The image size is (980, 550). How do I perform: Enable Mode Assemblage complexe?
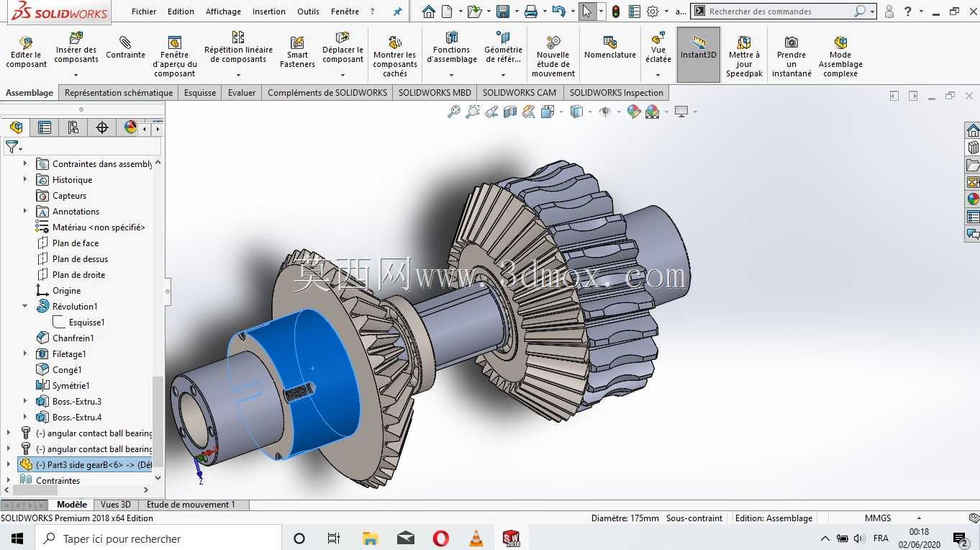[x=840, y=56]
